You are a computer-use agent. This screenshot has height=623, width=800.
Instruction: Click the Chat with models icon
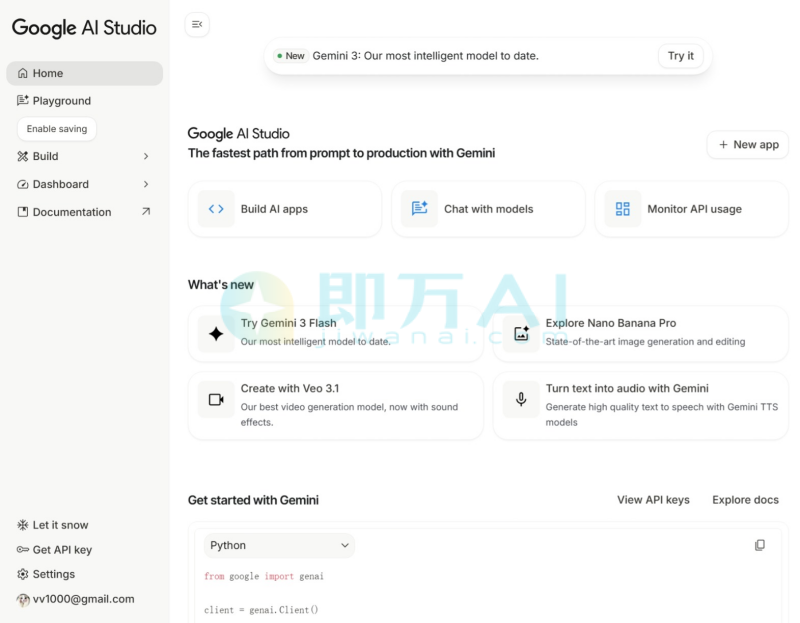419,209
